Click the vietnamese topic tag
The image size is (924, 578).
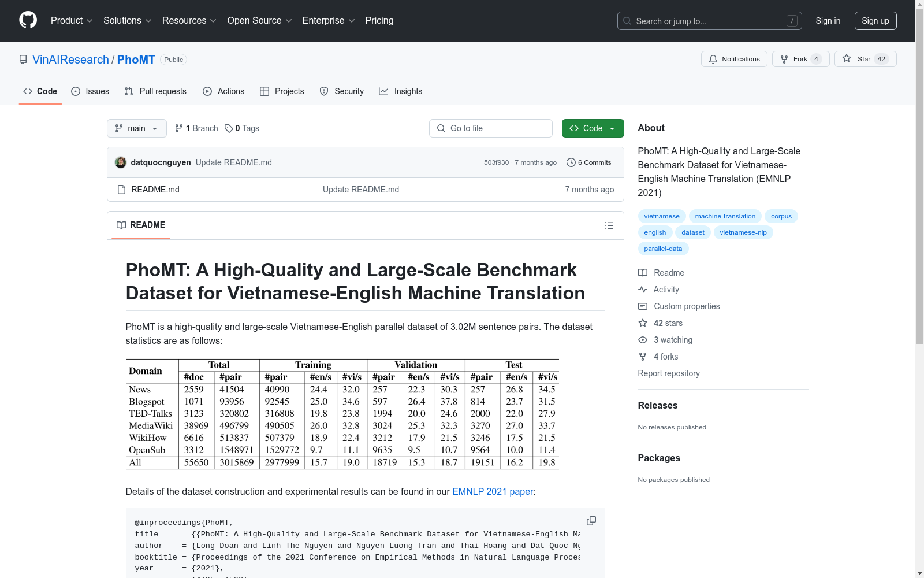pyautogui.click(x=662, y=216)
